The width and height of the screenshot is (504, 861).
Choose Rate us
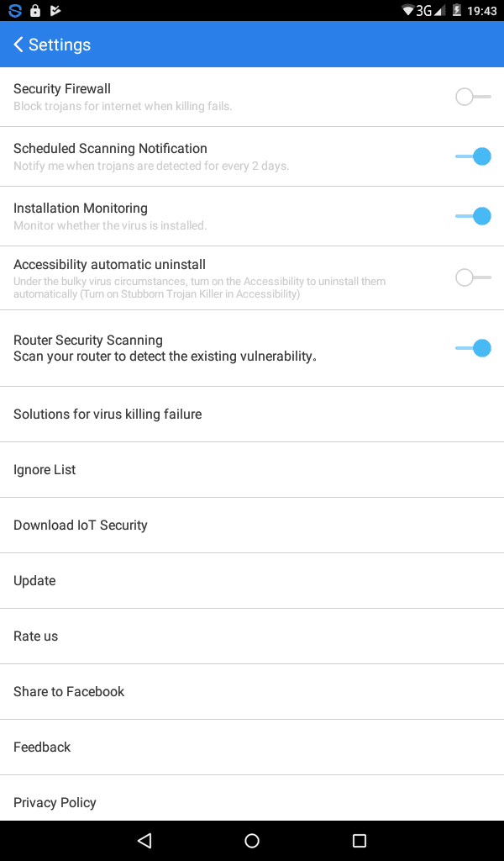[252, 636]
